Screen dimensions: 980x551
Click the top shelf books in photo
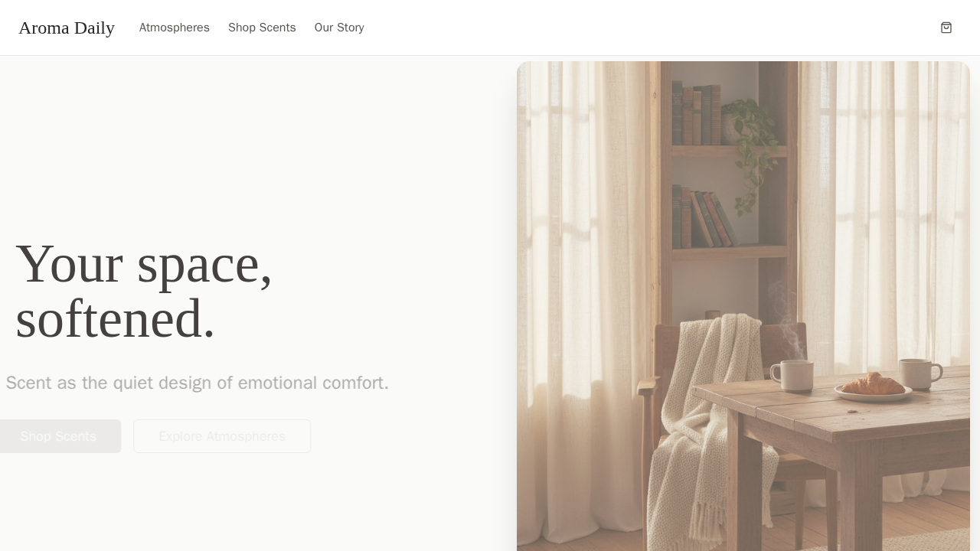coord(696,114)
